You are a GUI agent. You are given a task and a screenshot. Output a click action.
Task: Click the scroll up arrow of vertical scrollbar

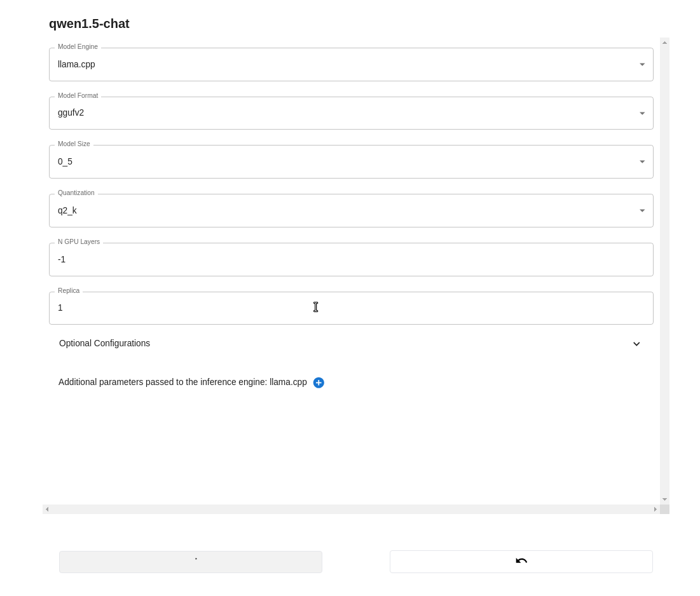(x=665, y=43)
